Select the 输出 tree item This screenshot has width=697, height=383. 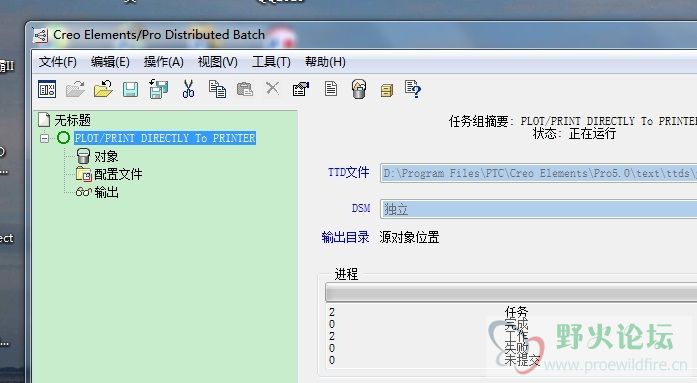[x=106, y=192]
